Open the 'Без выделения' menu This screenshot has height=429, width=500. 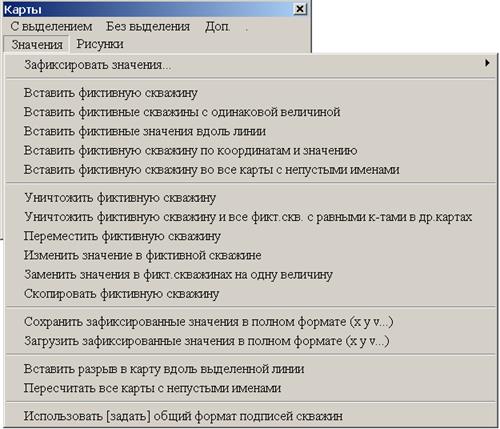click(148, 26)
